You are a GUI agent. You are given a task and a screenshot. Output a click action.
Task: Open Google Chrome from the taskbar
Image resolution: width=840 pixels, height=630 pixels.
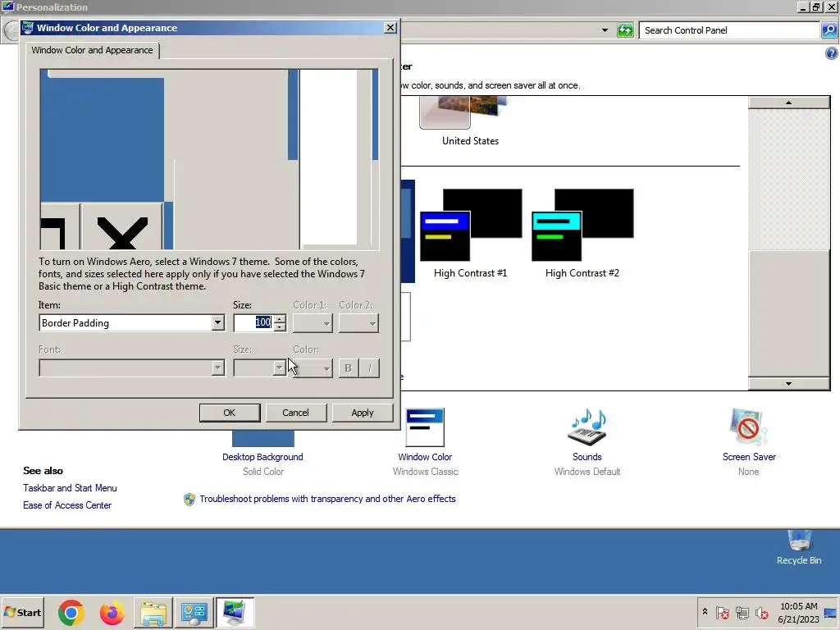(71, 612)
